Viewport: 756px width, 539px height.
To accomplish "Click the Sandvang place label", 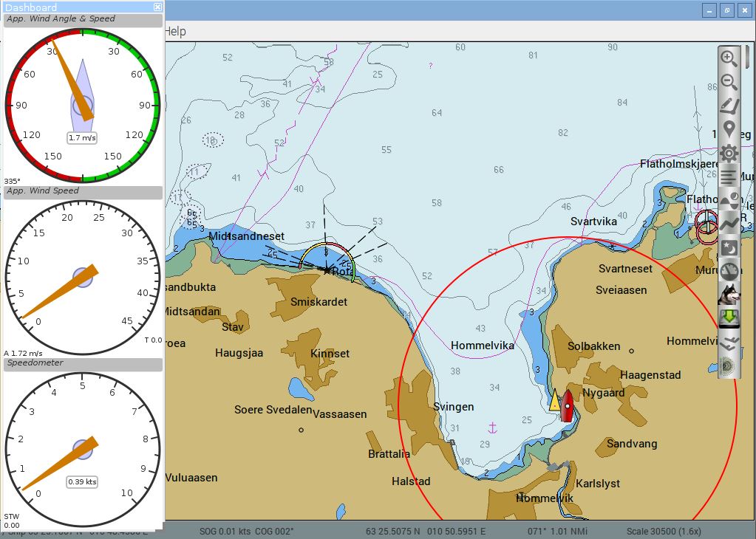I will pos(632,444).
